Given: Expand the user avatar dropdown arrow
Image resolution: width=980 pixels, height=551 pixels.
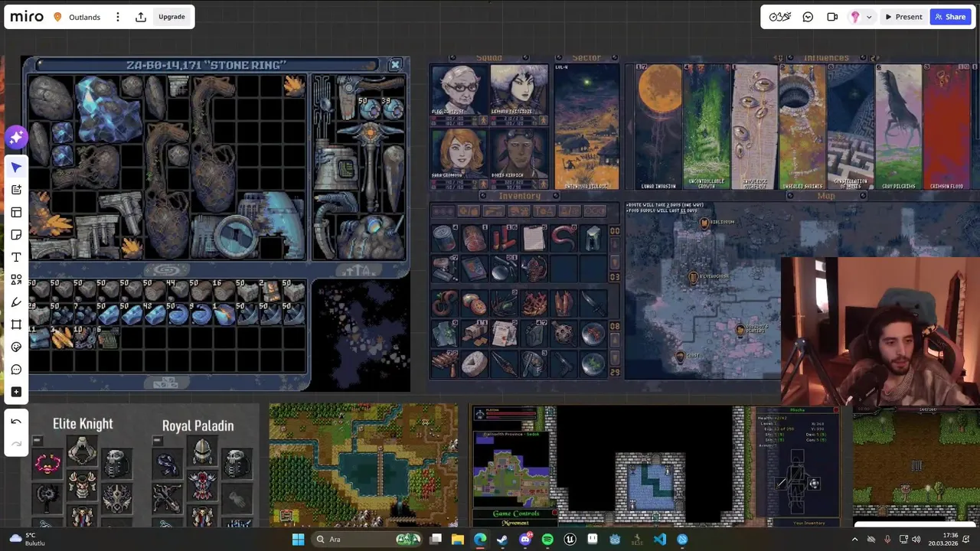Looking at the screenshot, I should pyautogui.click(x=868, y=17).
